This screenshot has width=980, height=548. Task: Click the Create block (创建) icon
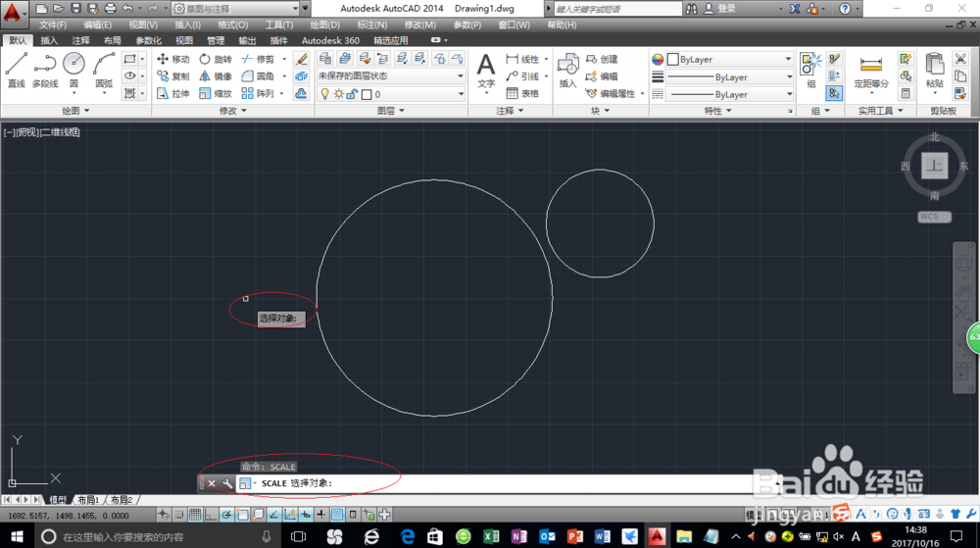click(602, 59)
